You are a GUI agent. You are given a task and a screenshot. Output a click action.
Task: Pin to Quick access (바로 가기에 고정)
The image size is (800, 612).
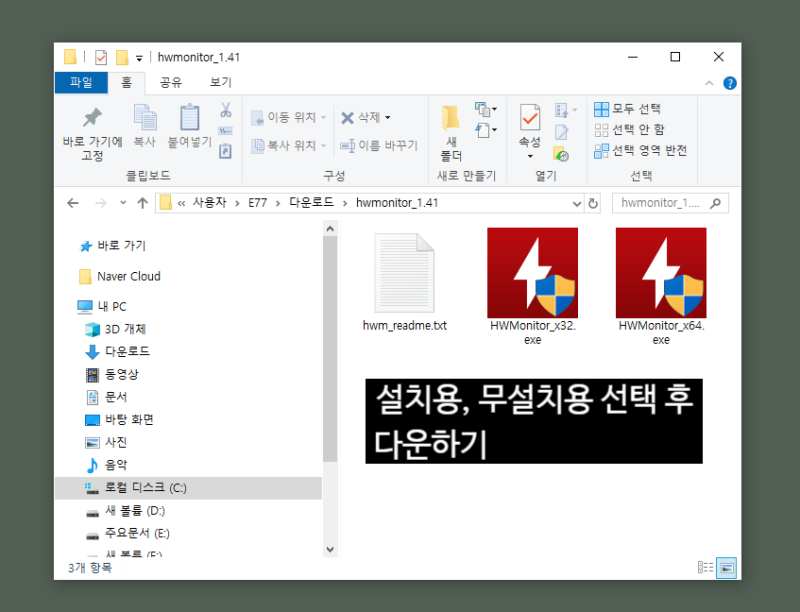92,134
